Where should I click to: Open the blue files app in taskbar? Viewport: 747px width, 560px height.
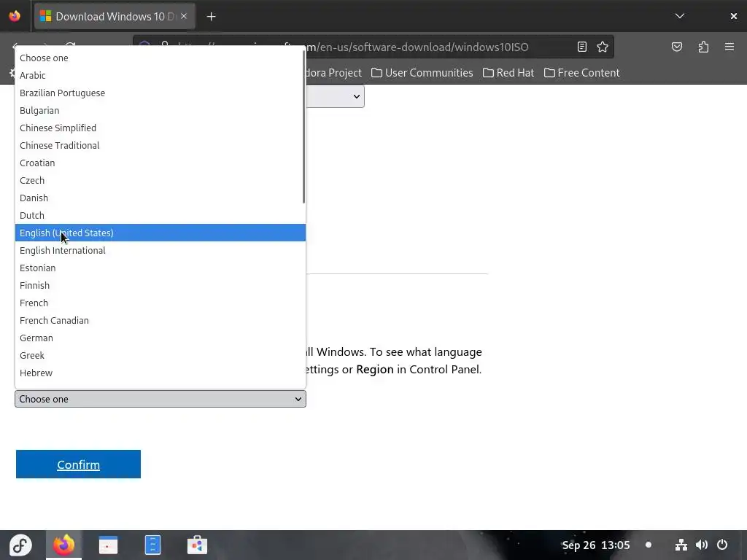152,545
